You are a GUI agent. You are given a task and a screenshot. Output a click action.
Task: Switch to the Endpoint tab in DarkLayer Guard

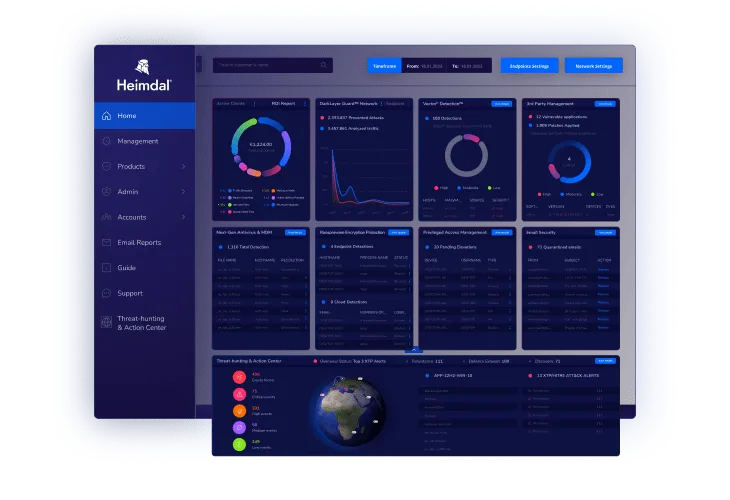coord(395,103)
